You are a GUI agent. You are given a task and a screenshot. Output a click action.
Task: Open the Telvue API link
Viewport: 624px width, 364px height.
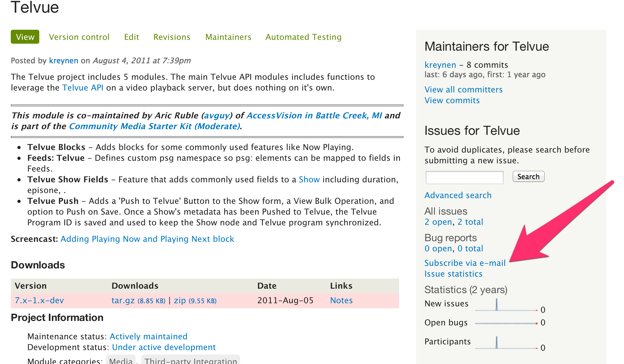(x=83, y=88)
